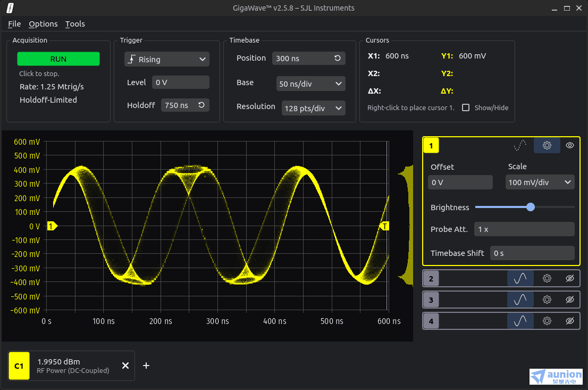Enable the cursors Show/Hide checkbox
588x390 pixels.
point(466,107)
